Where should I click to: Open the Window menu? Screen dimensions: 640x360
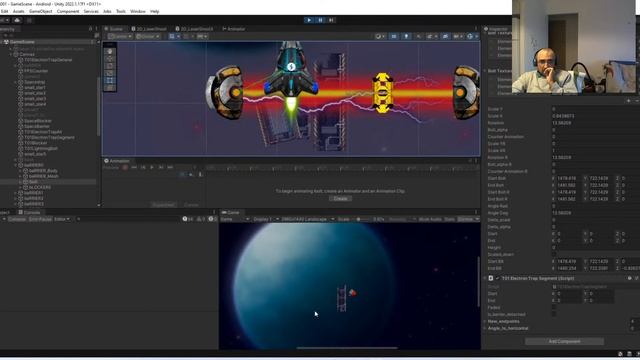[138, 11]
